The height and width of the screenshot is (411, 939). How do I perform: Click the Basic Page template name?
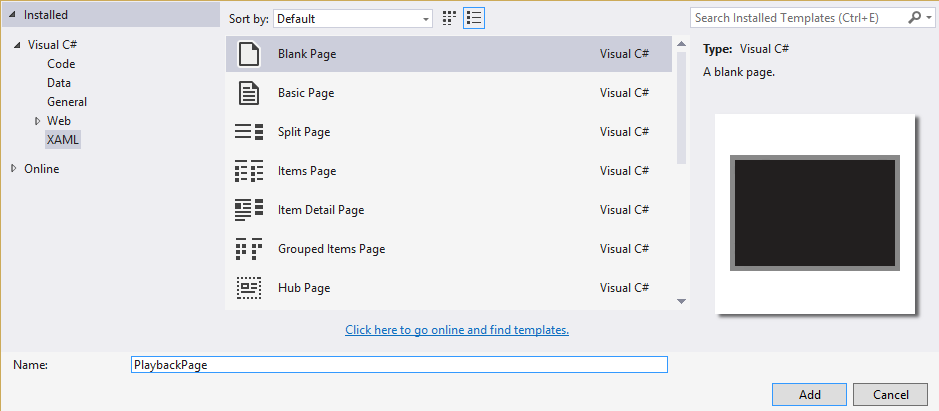point(306,93)
